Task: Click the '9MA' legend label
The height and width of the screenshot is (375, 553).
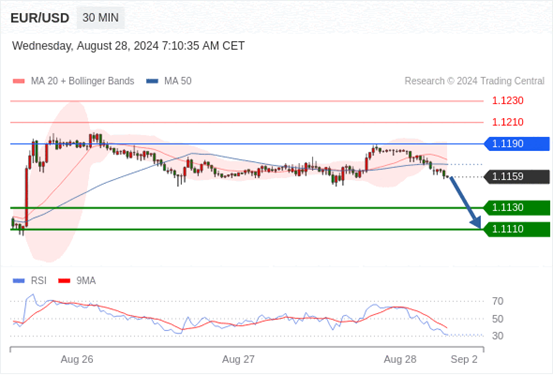Action: 86,281
